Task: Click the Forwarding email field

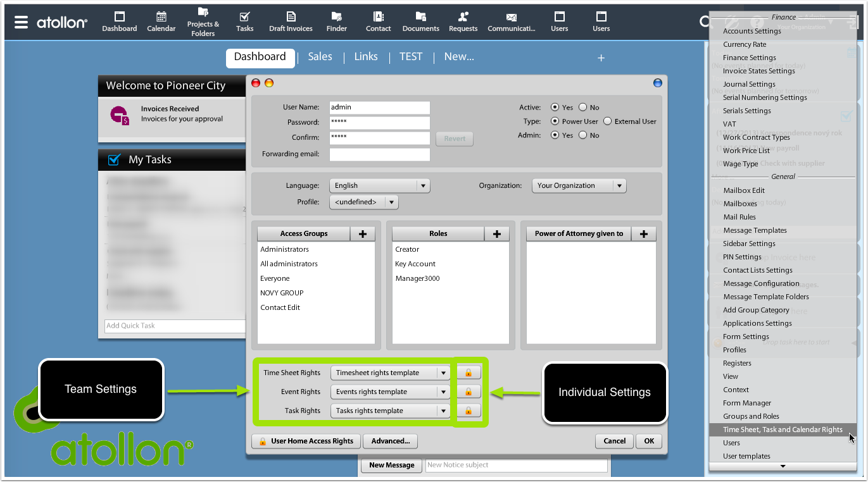Action: 380,154
